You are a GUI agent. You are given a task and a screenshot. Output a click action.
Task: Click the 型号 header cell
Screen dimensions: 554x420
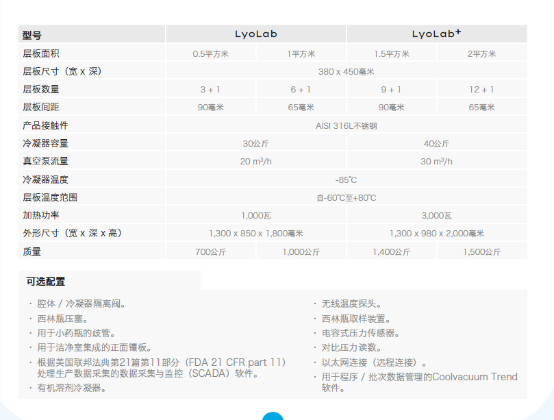click(92, 34)
